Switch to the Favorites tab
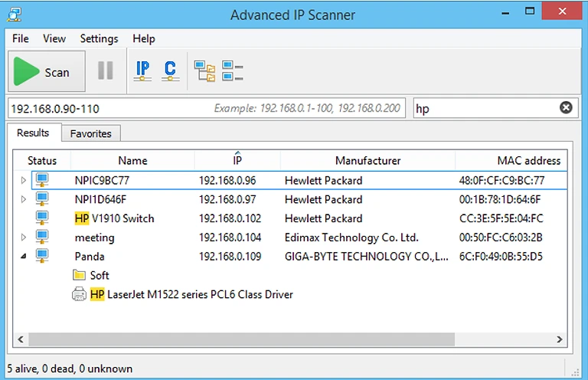This screenshot has height=380, width=588. point(91,133)
